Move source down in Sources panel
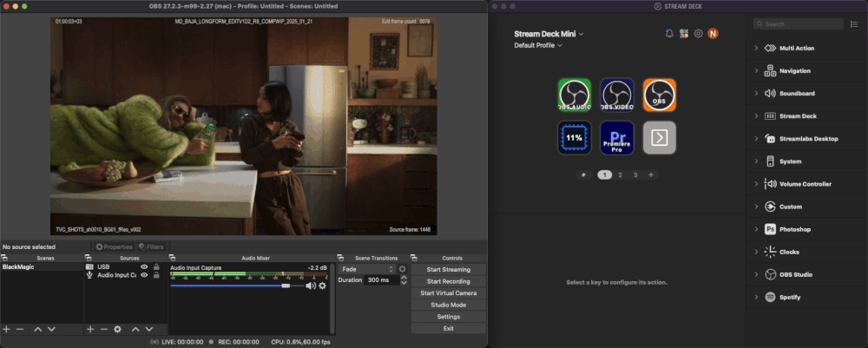 tap(149, 329)
